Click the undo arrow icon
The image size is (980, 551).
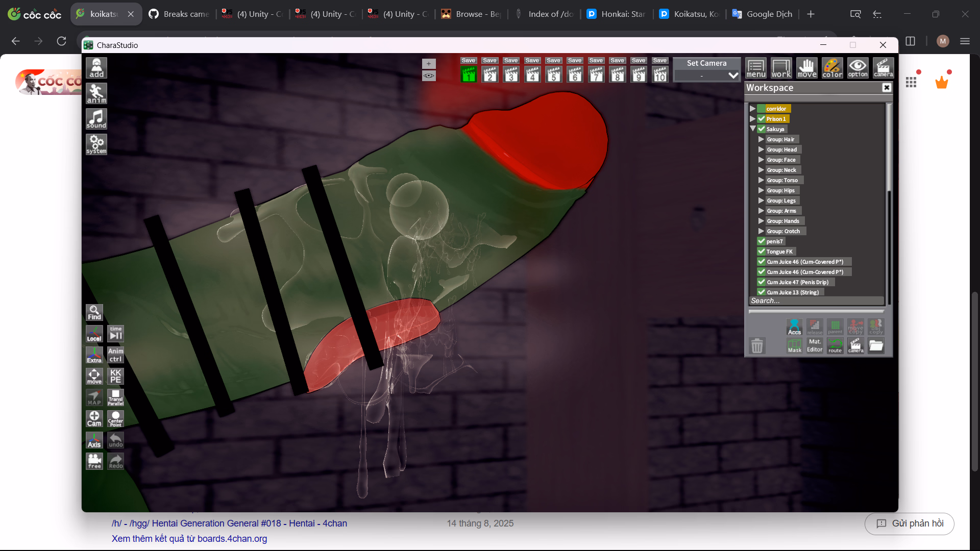(x=116, y=440)
